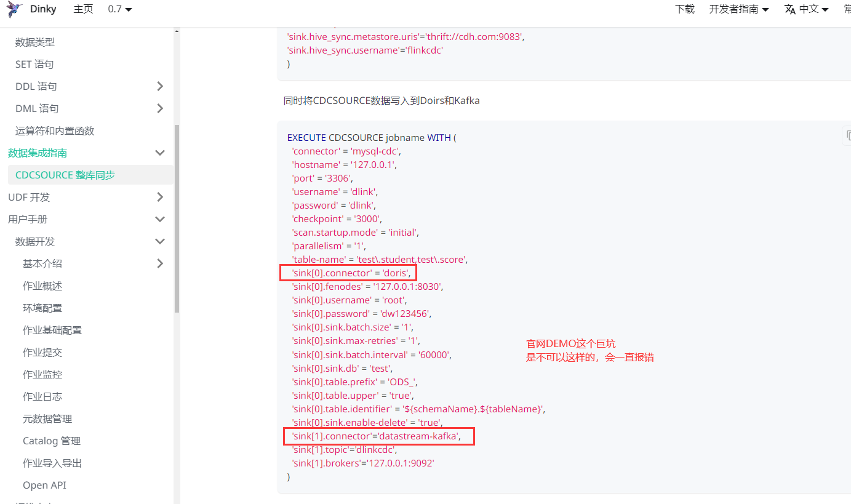This screenshot has height=504, width=851.
Task: Open the Dinky home title link
Action: 43,9
